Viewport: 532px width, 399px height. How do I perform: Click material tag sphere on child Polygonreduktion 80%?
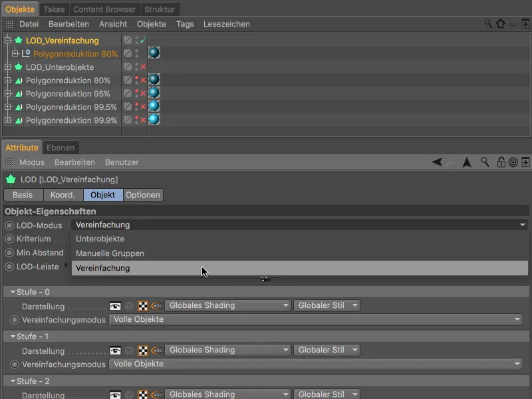pos(154,53)
